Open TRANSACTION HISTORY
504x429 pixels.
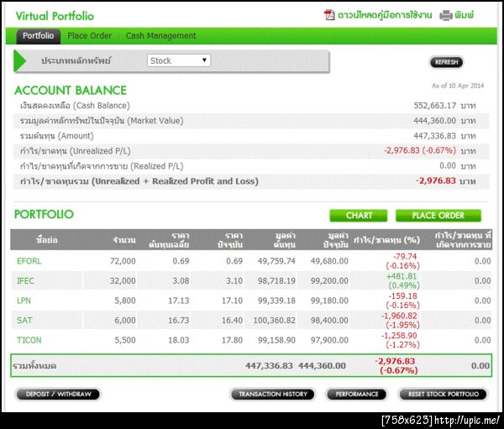(272, 394)
